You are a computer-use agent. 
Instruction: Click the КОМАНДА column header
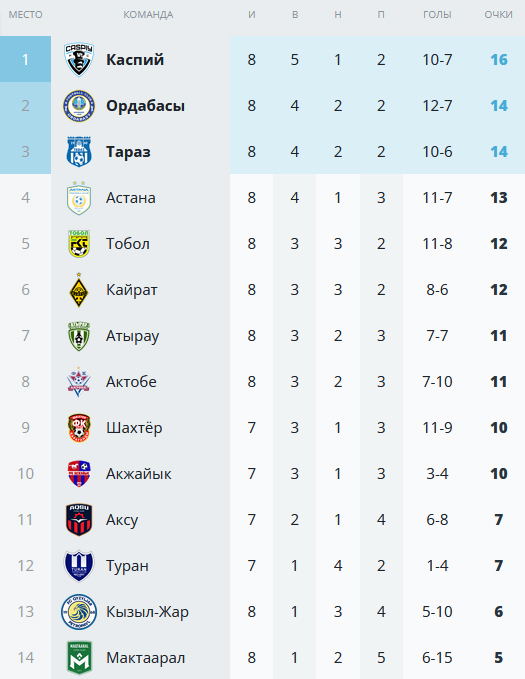click(148, 15)
